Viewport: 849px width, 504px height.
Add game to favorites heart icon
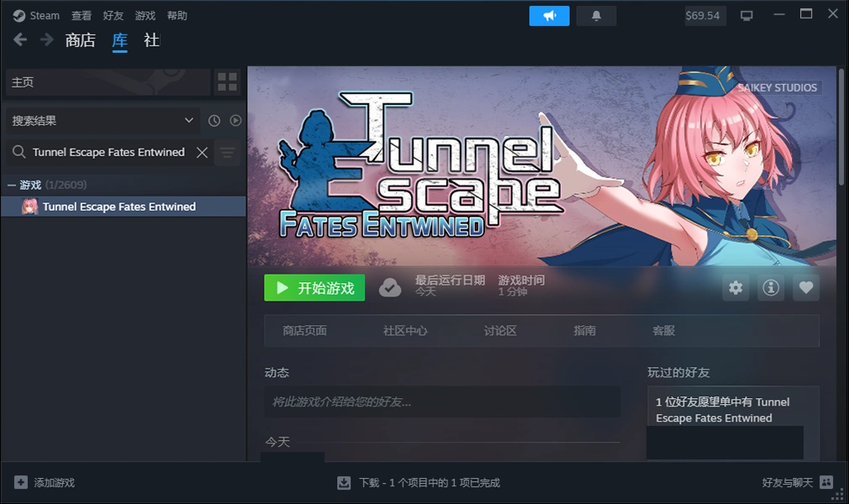point(805,287)
